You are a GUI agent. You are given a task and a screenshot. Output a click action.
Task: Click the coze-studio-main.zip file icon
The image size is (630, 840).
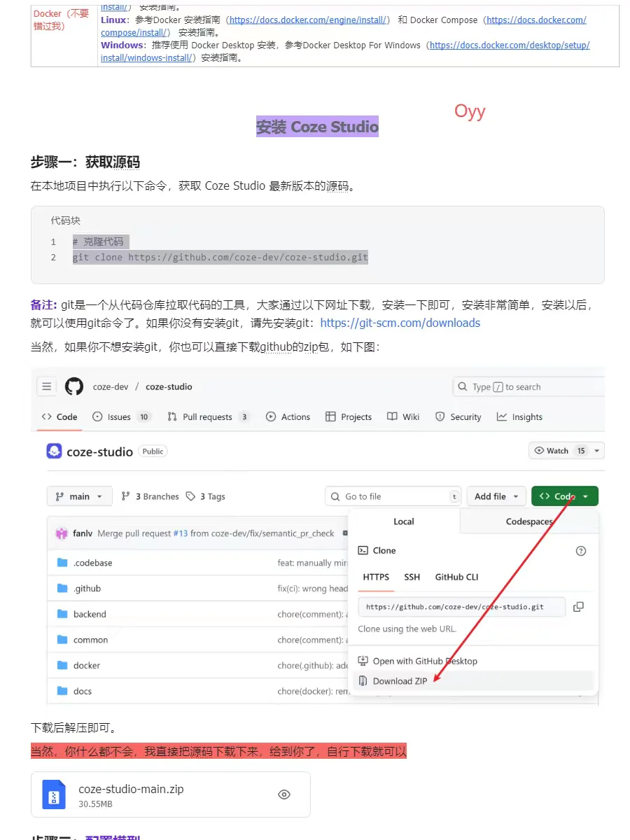point(54,794)
